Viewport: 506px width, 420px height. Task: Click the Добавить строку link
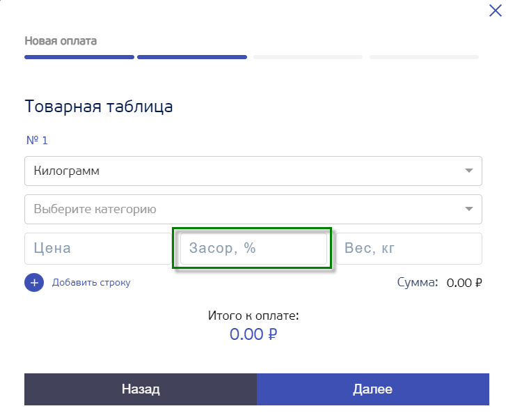(91, 283)
